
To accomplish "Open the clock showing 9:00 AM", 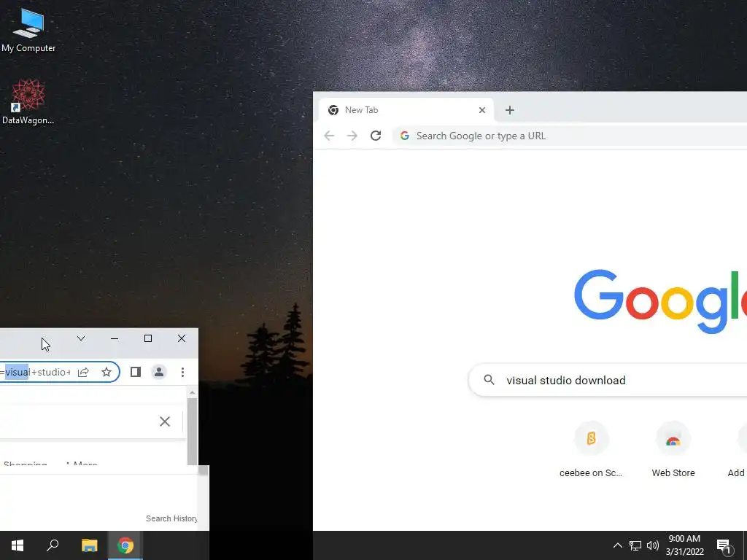I will 684,545.
